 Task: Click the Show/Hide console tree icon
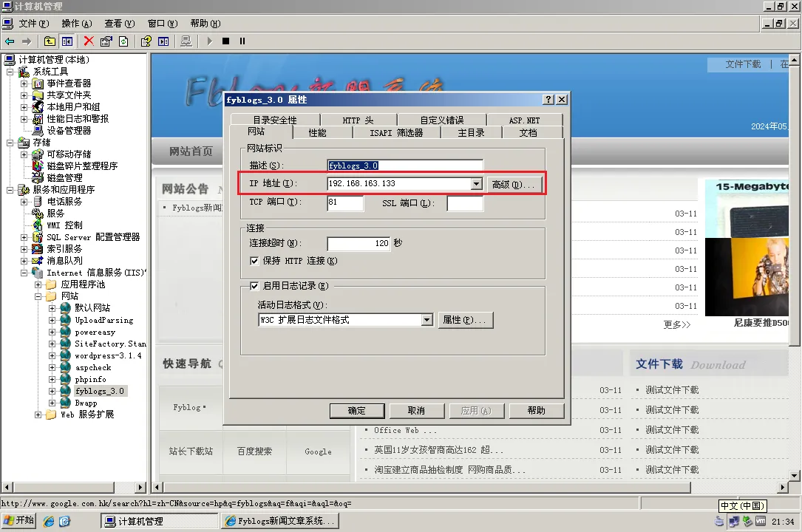click(x=66, y=41)
